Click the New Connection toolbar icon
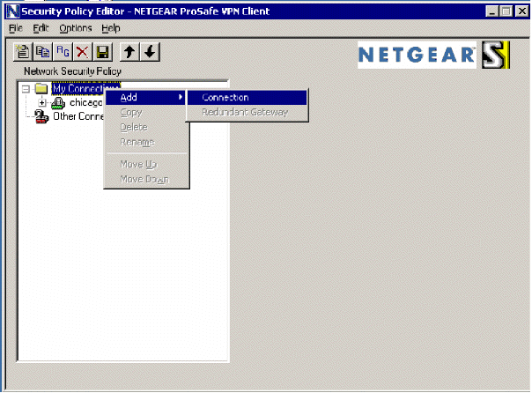 coord(23,52)
